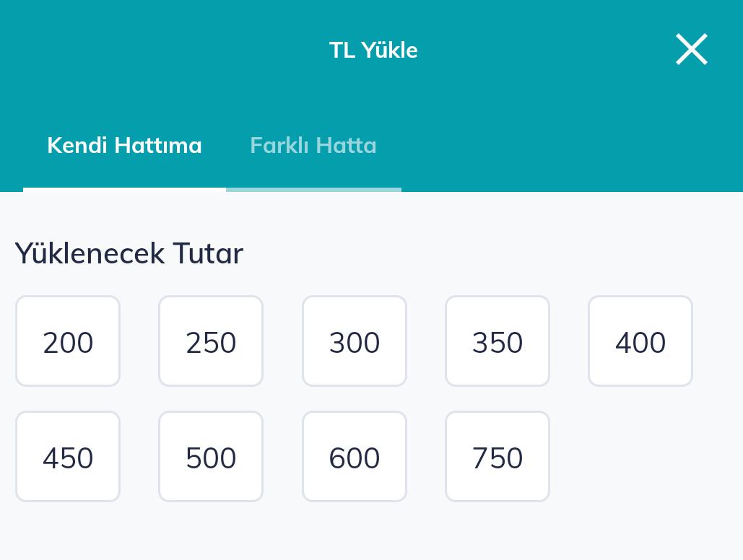743x560 pixels.
Task: Choose the largest top-up amount shown
Action: point(497,456)
